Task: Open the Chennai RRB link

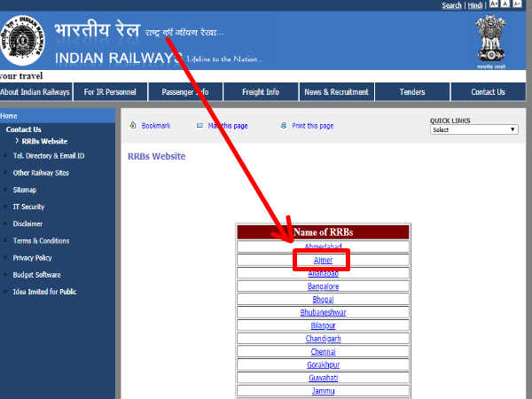Action: click(x=323, y=351)
